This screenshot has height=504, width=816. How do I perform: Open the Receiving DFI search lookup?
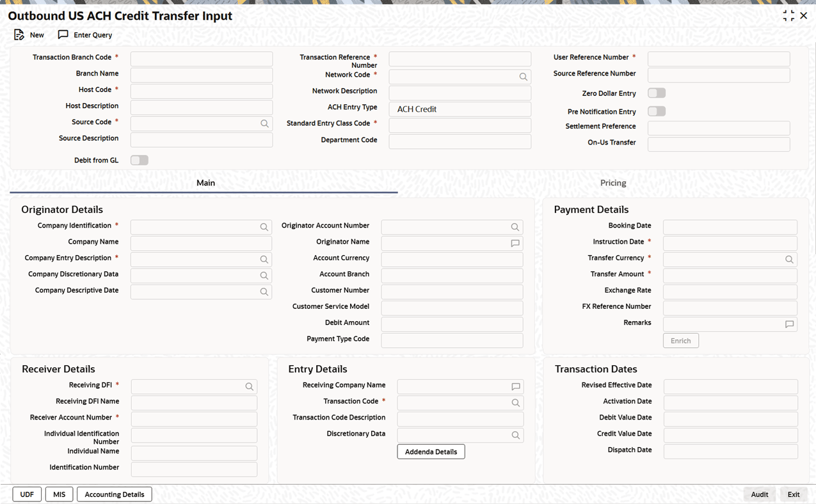click(x=249, y=387)
